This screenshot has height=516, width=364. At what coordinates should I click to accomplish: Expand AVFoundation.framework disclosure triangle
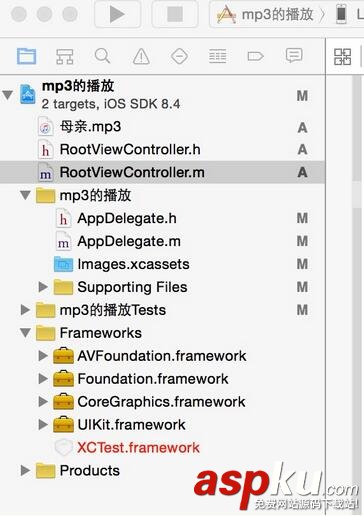coord(43,356)
